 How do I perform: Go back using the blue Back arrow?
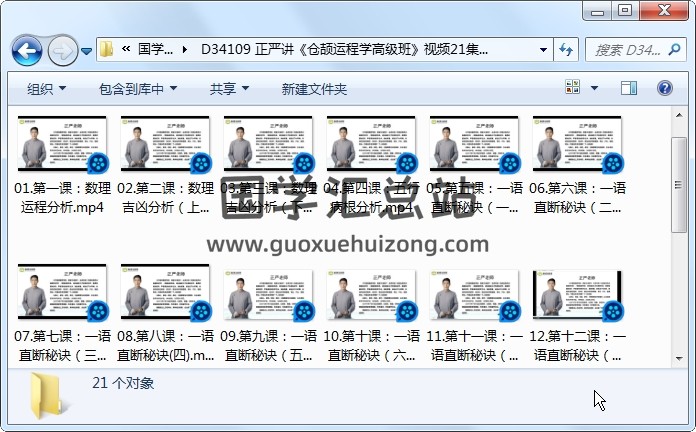28,51
